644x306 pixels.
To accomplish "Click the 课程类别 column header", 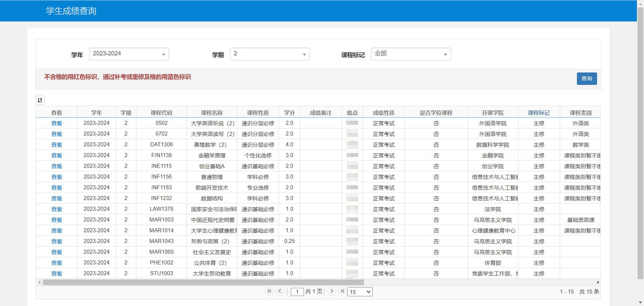I will [x=581, y=113].
